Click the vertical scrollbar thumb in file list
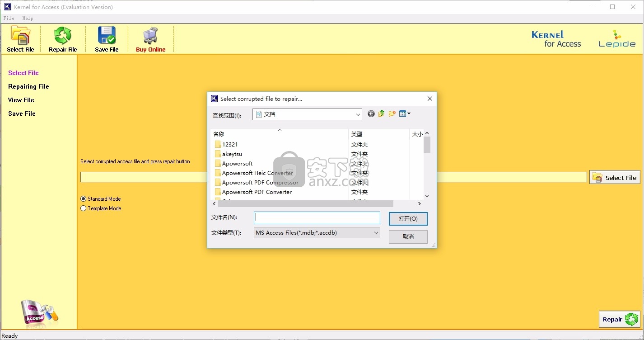 tap(427, 145)
